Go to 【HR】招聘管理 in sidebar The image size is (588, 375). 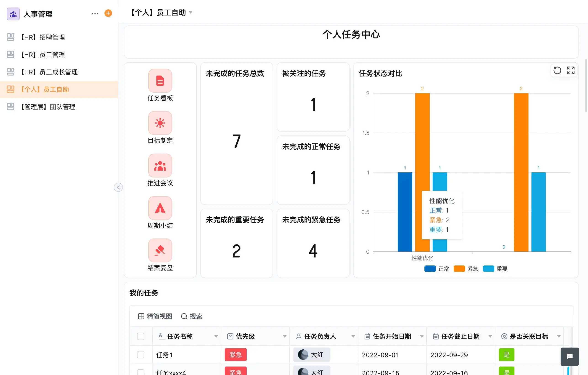point(59,37)
